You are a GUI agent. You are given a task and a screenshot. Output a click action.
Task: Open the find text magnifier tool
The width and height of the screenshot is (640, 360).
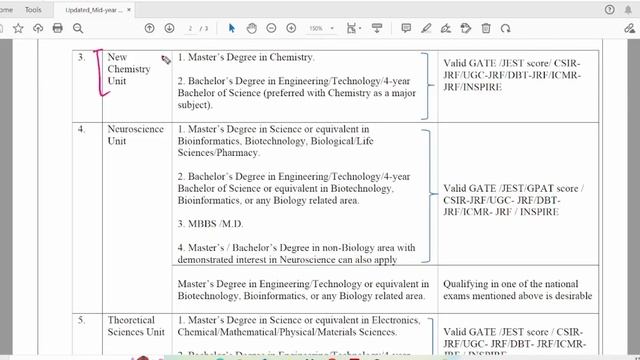(x=78, y=28)
